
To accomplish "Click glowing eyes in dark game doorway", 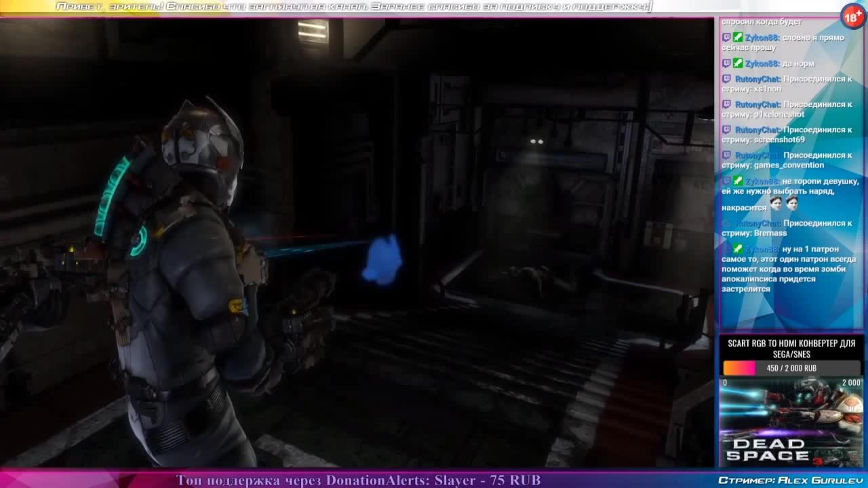I will tap(536, 142).
